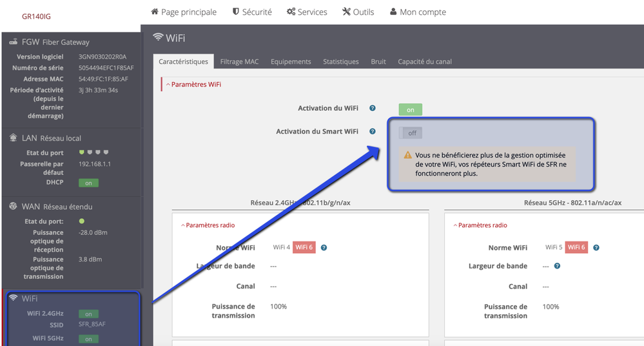Click the help icon beside Activation du WiFi
The width and height of the screenshot is (644, 346).
373,109
